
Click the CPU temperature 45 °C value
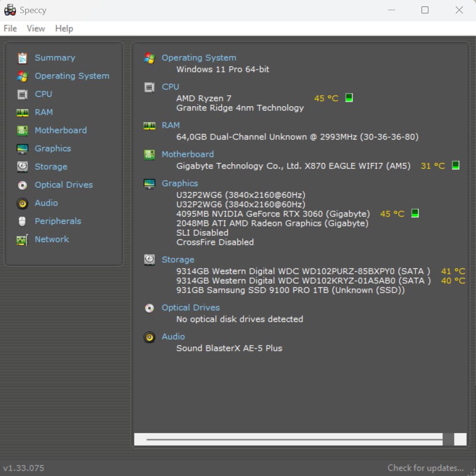pyautogui.click(x=326, y=98)
